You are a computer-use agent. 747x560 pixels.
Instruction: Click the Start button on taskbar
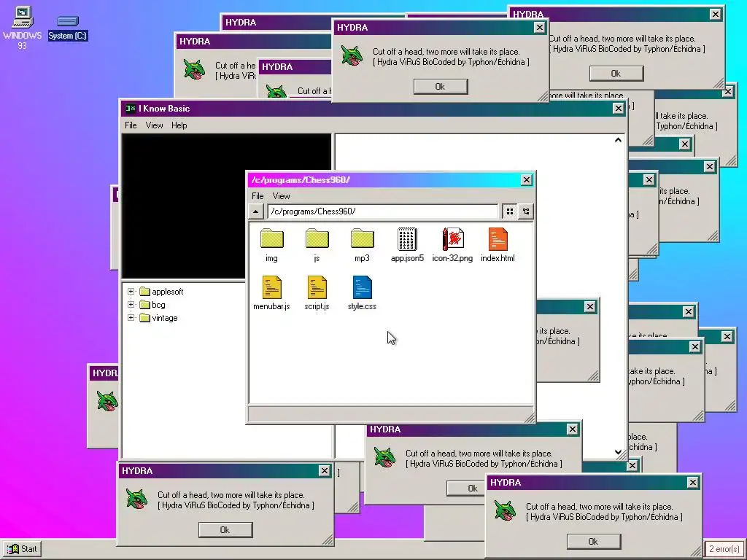tap(22, 548)
